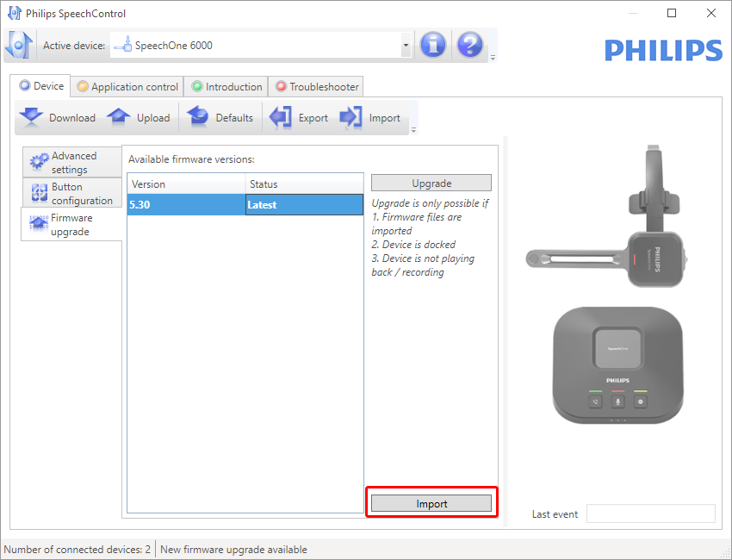Open Button configuration side tab
The height and width of the screenshot is (560, 732).
72,193
